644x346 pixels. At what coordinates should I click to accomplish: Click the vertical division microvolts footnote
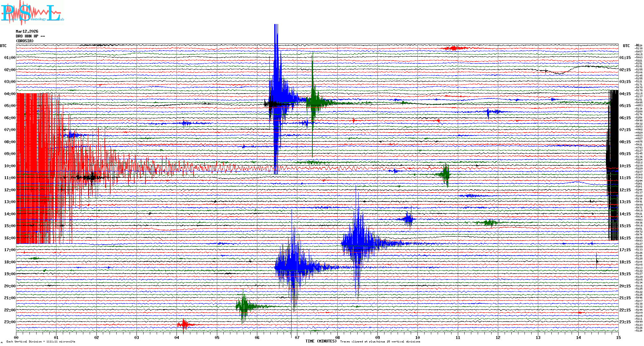pos(41,342)
